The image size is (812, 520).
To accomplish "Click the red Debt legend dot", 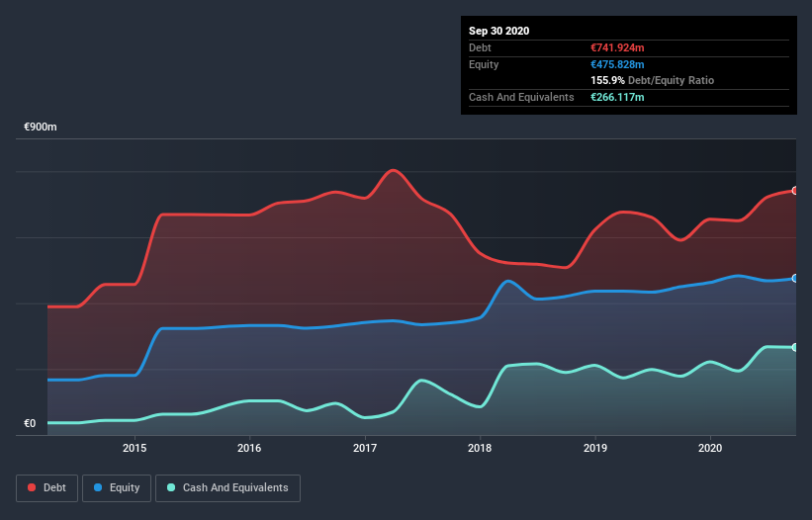I will (x=32, y=487).
